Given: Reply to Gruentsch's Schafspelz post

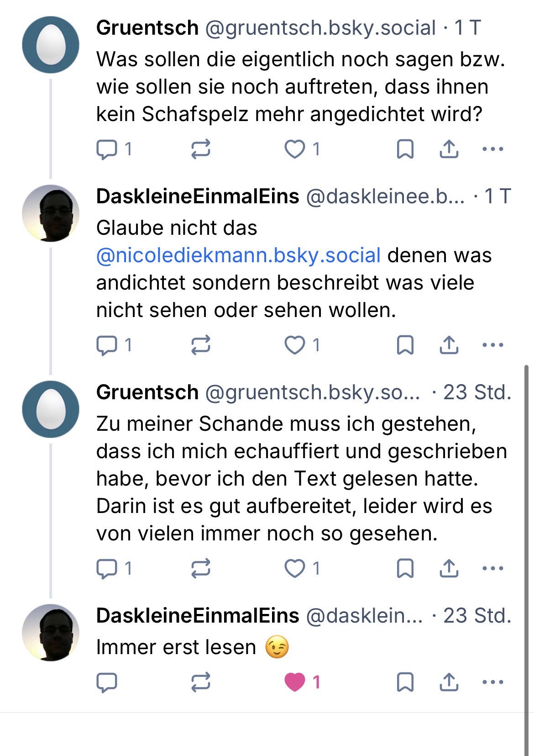Looking at the screenshot, I should (x=107, y=149).
